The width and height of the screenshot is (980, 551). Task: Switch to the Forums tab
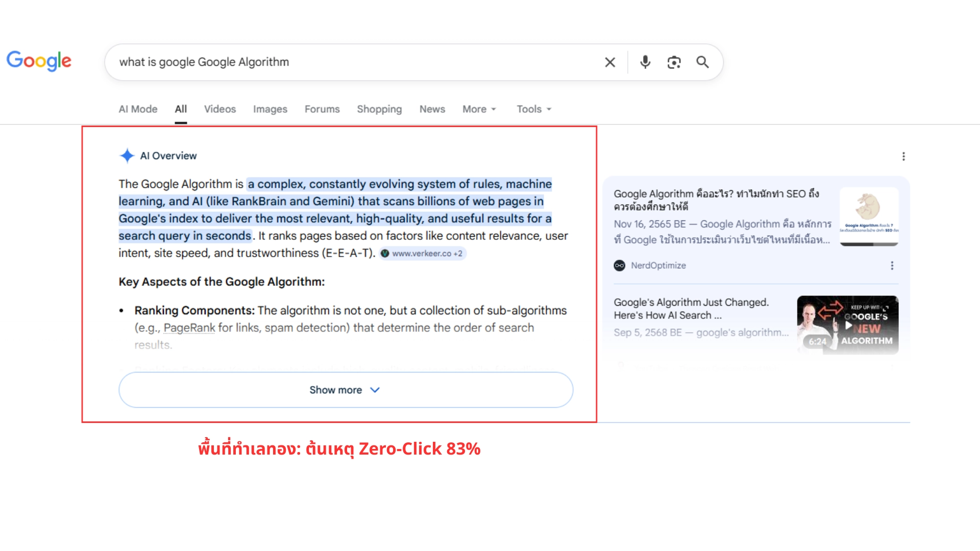pyautogui.click(x=322, y=109)
